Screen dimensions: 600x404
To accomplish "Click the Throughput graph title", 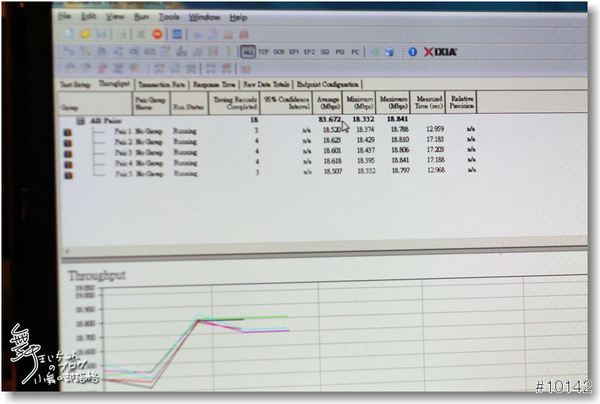I will click(97, 275).
